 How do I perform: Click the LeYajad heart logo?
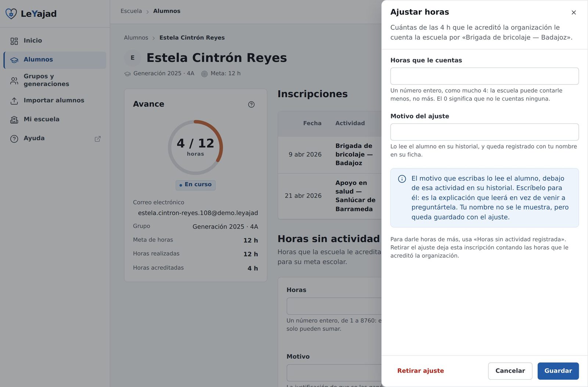click(x=11, y=14)
